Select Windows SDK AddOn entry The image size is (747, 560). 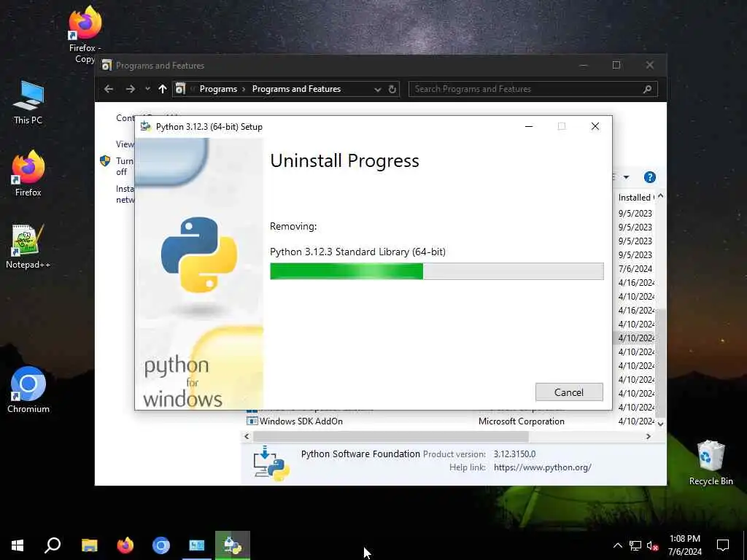tap(301, 421)
